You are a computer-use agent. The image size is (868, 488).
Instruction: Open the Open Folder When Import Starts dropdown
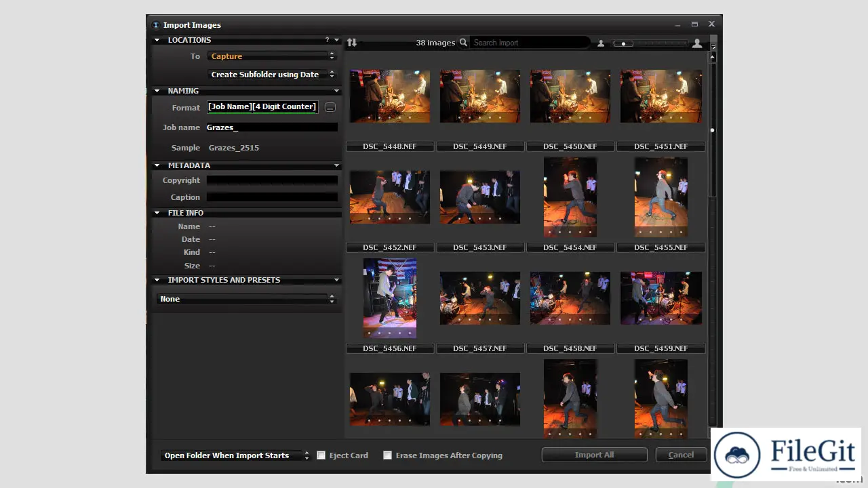coord(235,455)
